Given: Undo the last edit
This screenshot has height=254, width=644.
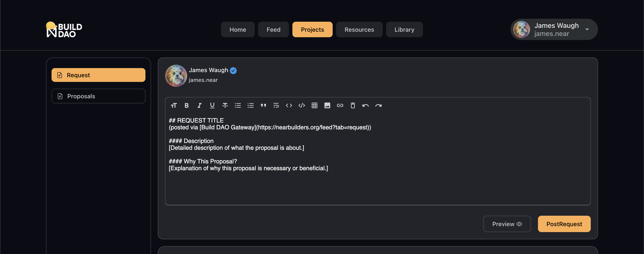Looking at the screenshot, I should (x=365, y=105).
